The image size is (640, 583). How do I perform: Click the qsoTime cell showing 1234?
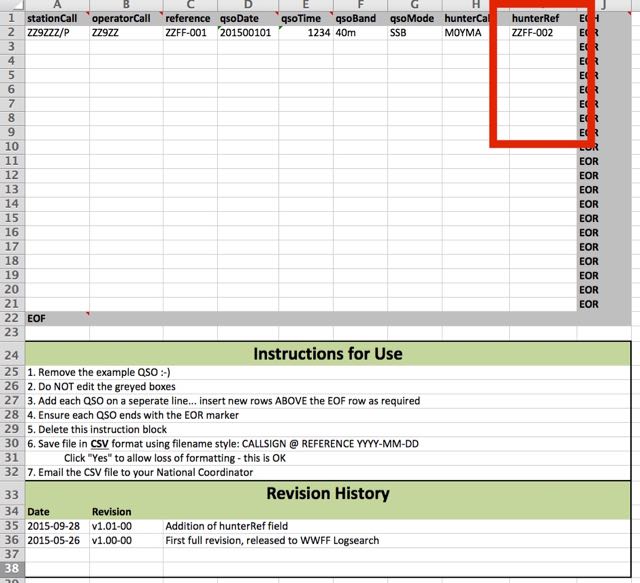coord(302,32)
